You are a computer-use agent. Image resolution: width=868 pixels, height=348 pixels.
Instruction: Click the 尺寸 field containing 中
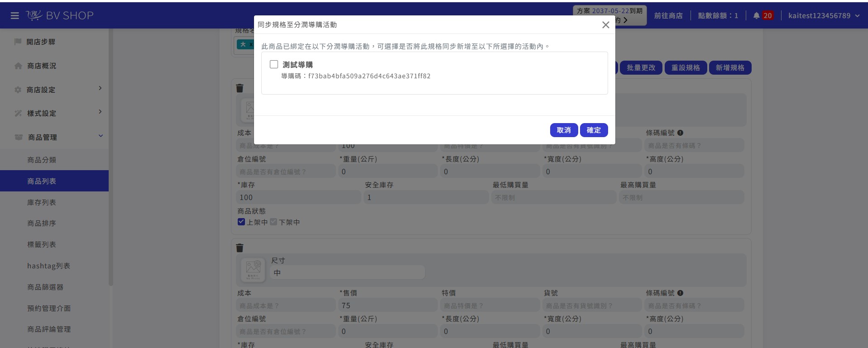(347, 272)
